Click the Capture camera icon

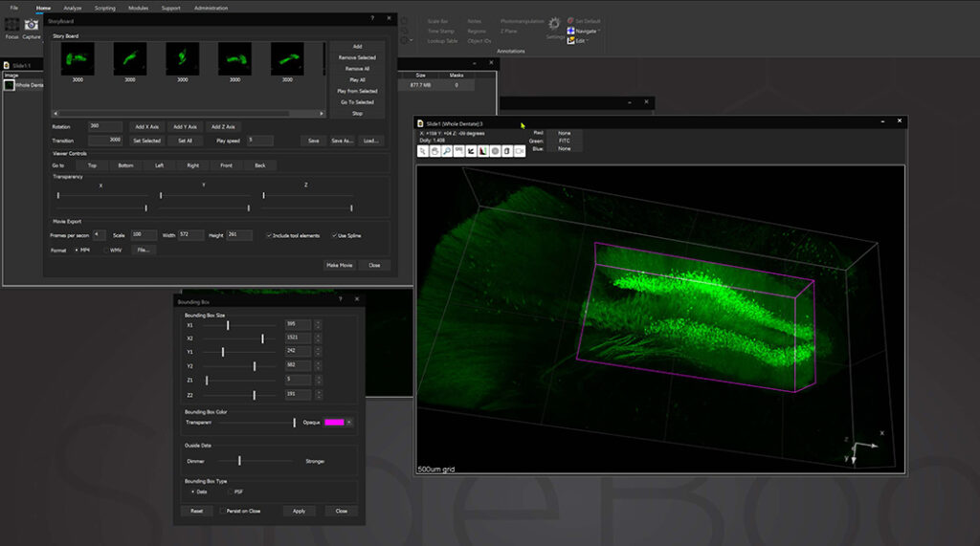pyautogui.click(x=32, y=26)
